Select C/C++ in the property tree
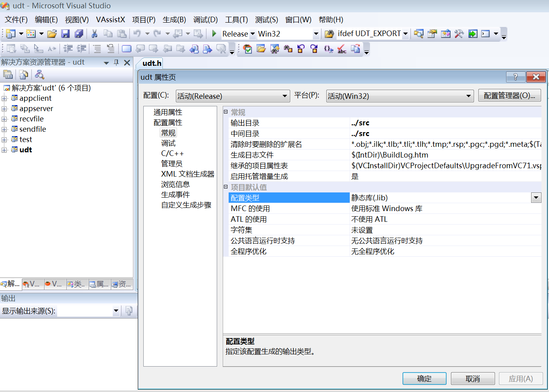This screenshot has height=392, width=549. coord(172,154)
